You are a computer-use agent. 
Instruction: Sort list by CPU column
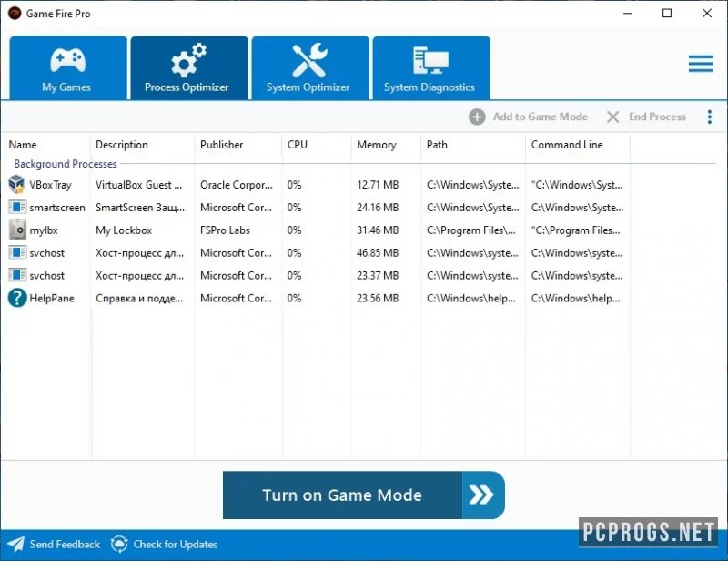pos(298,145)
